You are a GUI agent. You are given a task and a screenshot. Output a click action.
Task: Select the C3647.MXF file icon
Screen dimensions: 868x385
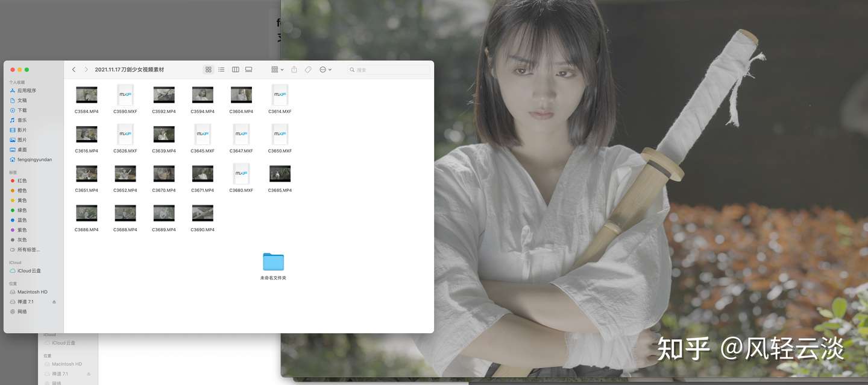click(241, 134)
